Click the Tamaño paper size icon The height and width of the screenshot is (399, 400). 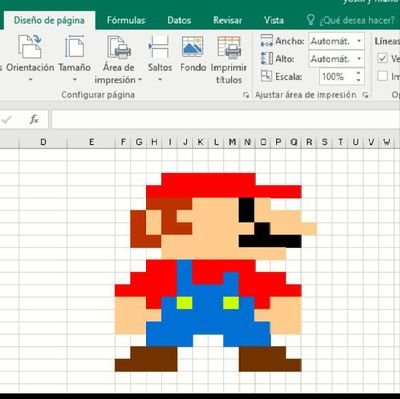click(74, 47)
